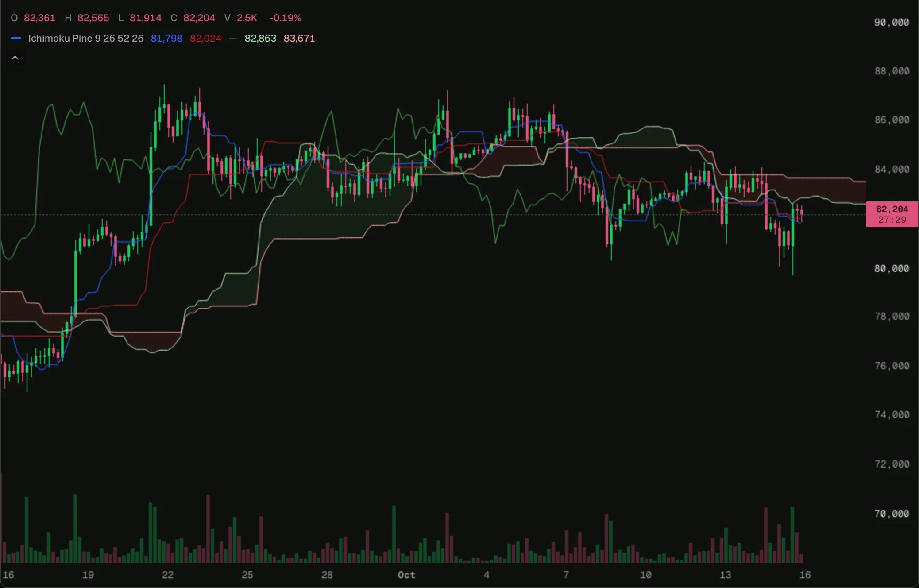Click the low price 81,914
The image size is (919, 588).
146,18
